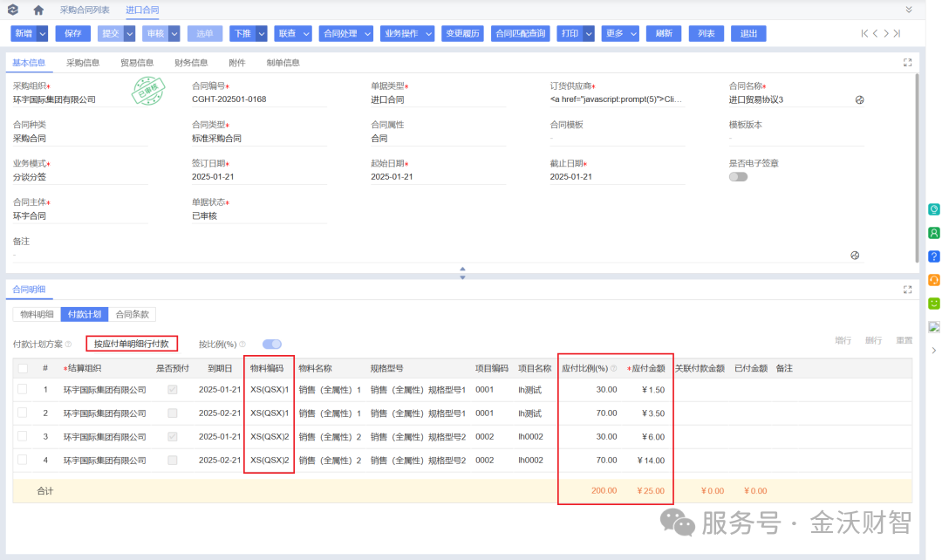The image size is (942, 560).
Task: Check the checkbox for row 1
Action: pos(22,389)
